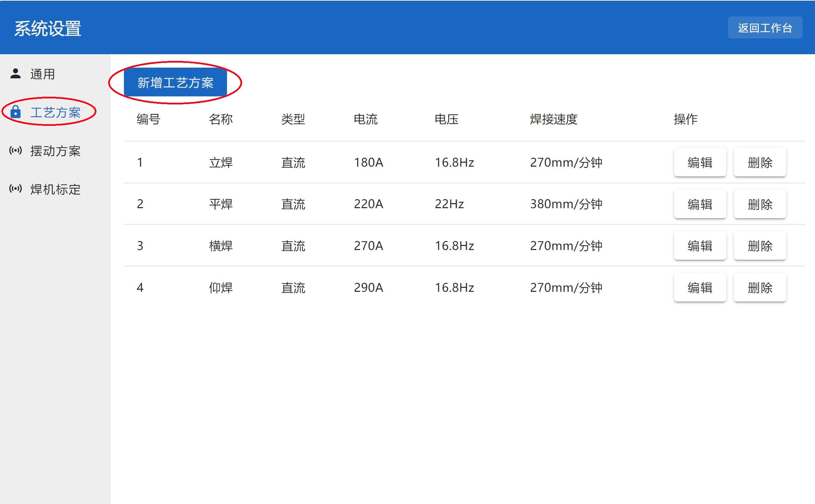Remove the 仰焊 entry
The height and width of the screenshot is (504, 815).
tap(760, 287)
